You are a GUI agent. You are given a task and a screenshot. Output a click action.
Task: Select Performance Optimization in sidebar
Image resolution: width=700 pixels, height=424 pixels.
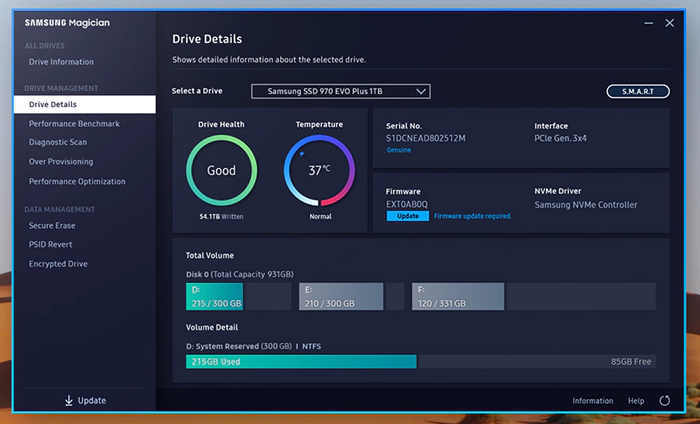[x=77, y=182]
